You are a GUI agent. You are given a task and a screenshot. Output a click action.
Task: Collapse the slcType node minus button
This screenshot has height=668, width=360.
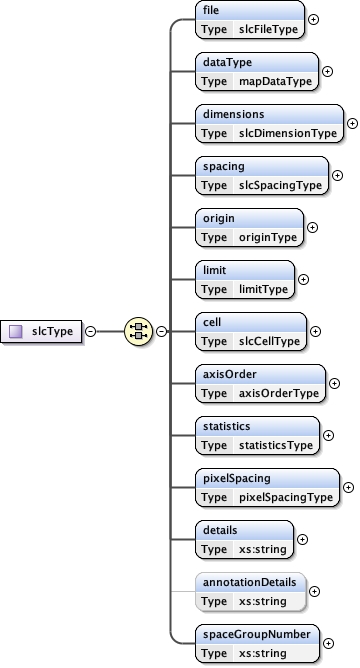[91, 331]
